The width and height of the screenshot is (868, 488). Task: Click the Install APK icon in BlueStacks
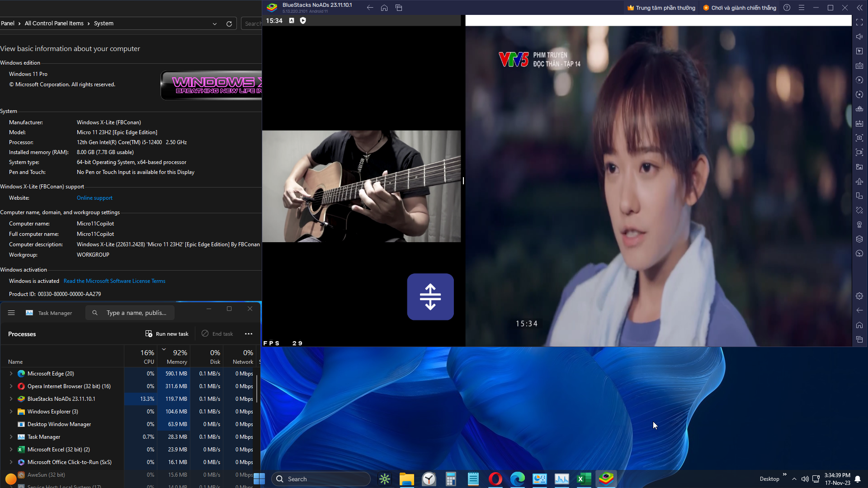click(859, 123)
